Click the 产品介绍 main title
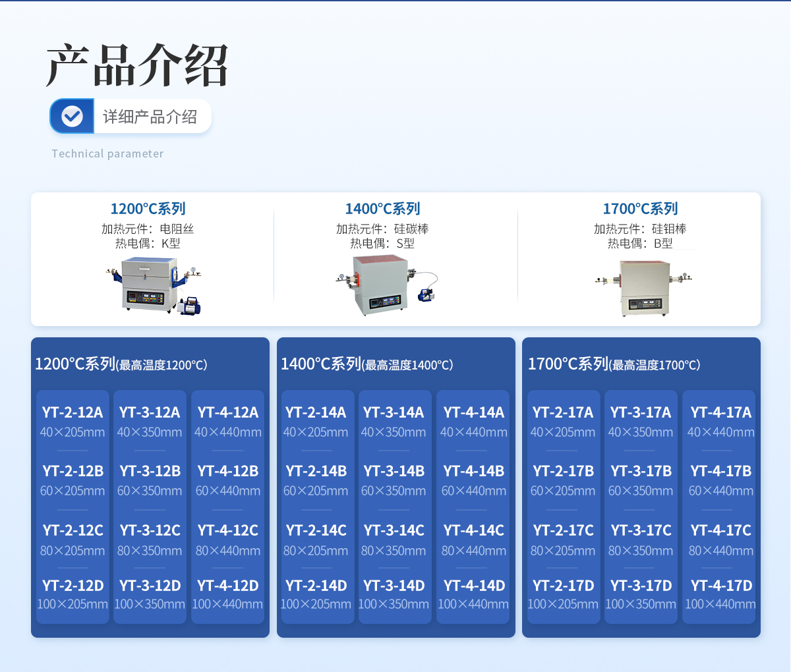 [137, 65]
